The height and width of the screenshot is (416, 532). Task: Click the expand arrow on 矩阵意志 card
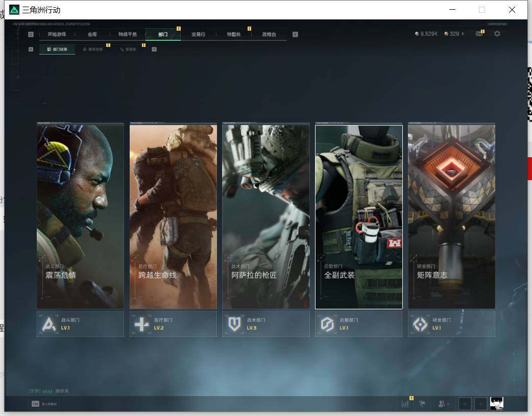tap(413, 258)
